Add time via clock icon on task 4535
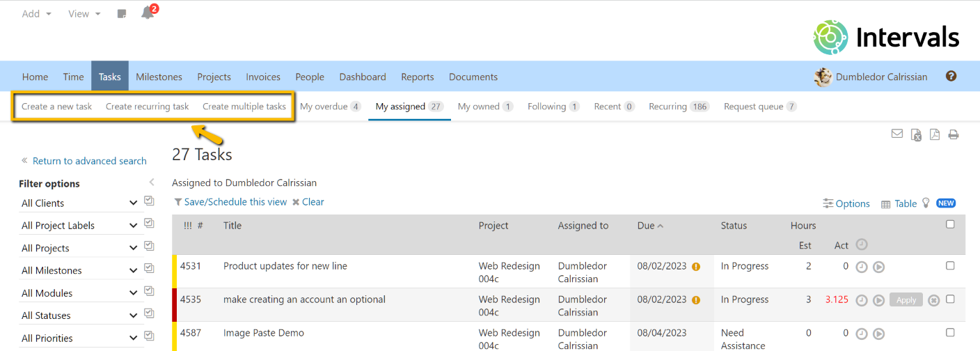 pos(861,300)
